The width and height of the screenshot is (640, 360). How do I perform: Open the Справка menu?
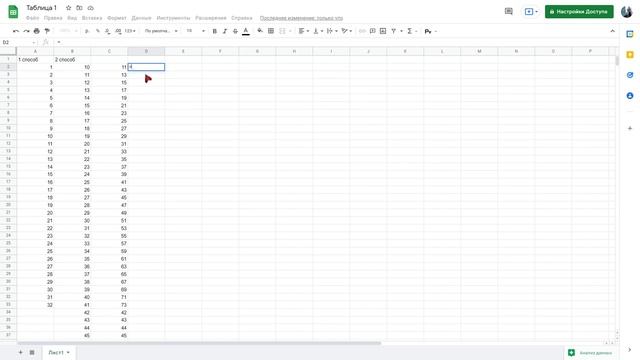pos(242,18)
